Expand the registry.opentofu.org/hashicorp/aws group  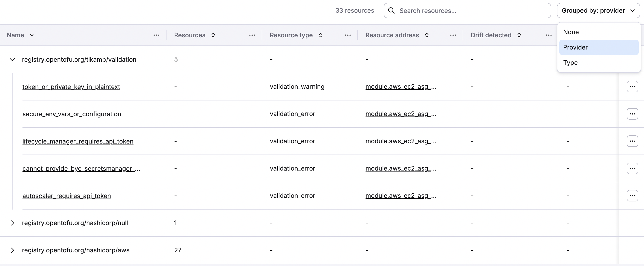(12, 250)
